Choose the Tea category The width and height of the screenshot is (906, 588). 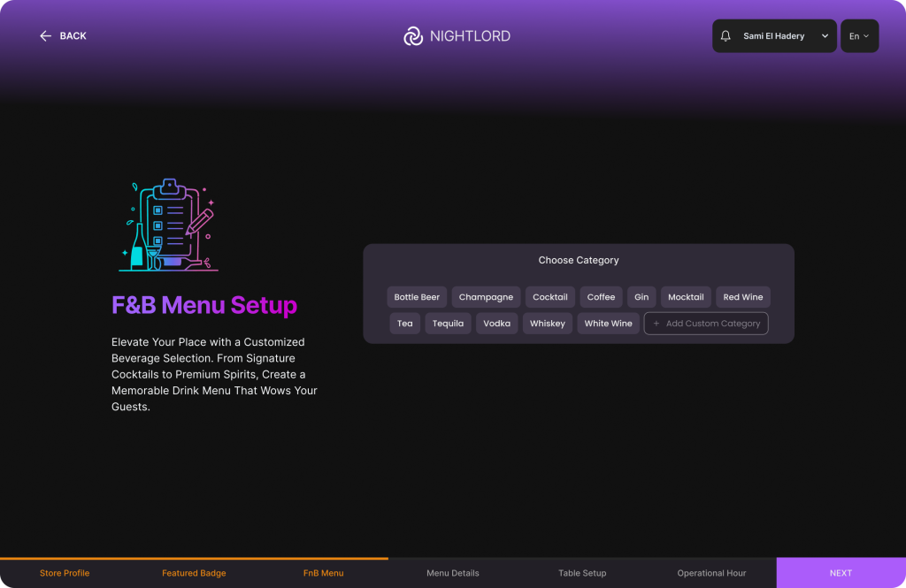pos(405,324)
